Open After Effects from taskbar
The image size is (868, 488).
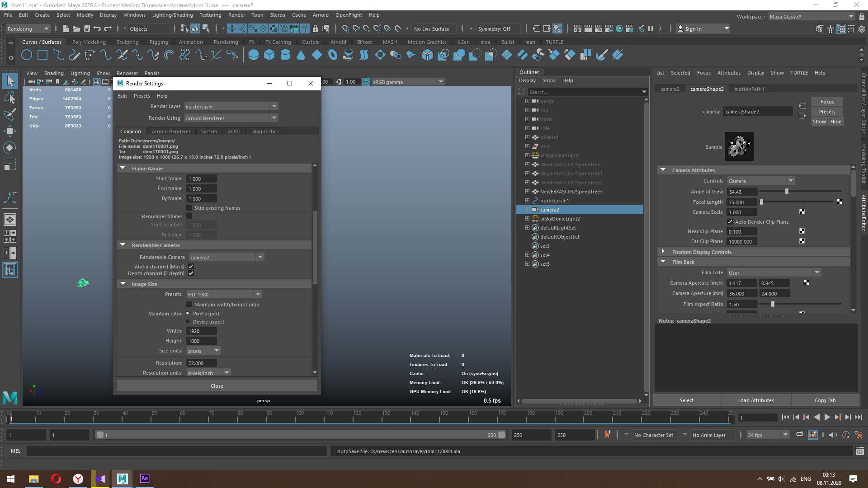pos(144,479)
